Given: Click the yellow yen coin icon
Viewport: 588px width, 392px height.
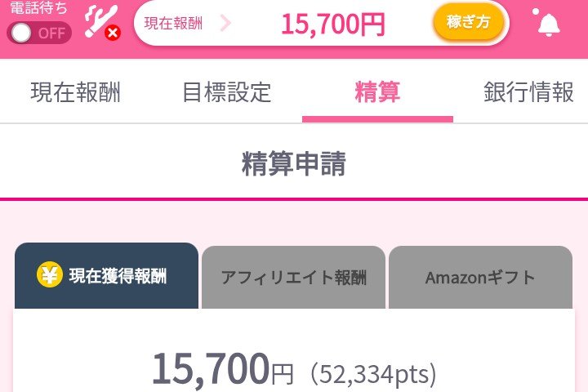Looking at the screenshot, I should pos(50,274).
